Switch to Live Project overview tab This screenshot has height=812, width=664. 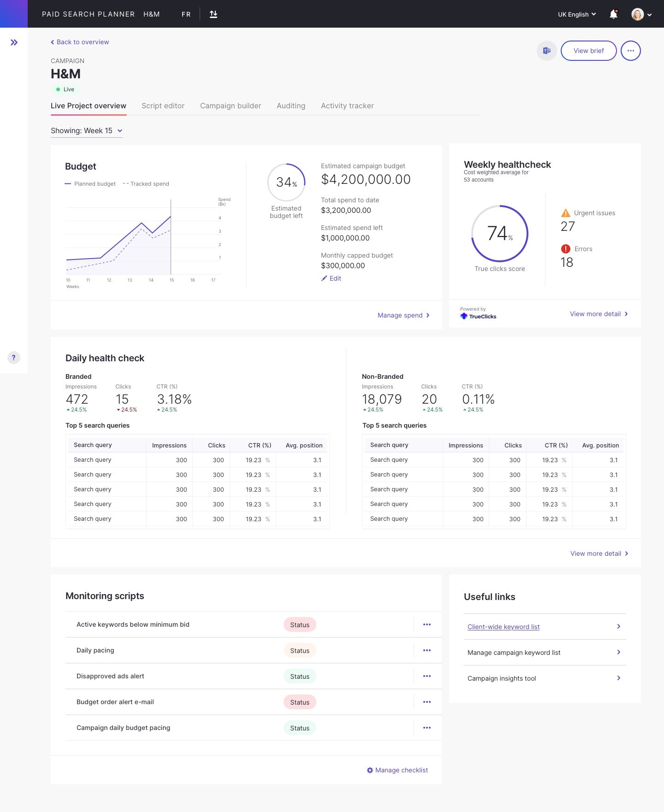point(89,106)
